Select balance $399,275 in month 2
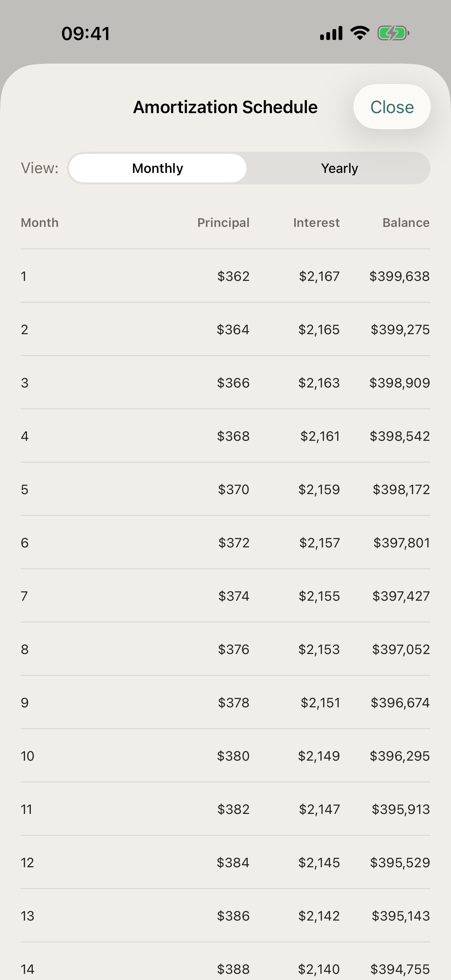Screen dimensions: 451x980 [x=400, y=329]
